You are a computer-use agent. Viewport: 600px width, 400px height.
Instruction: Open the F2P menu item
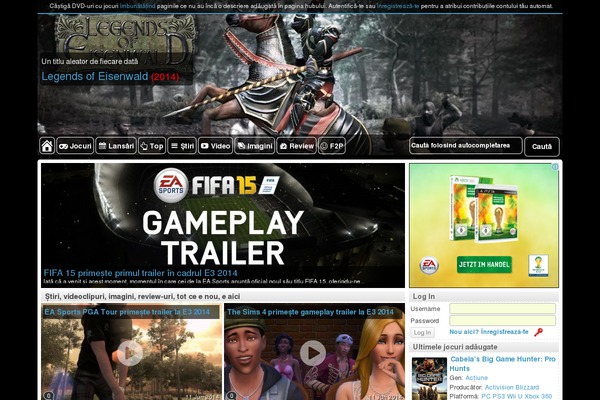click(332, 146)
